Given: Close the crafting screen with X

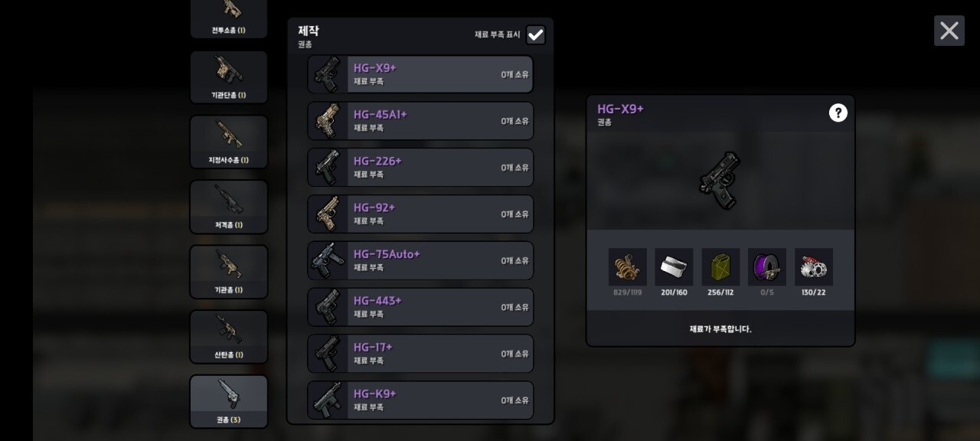Looking at the screenshot, I should (x=949, y=31).
